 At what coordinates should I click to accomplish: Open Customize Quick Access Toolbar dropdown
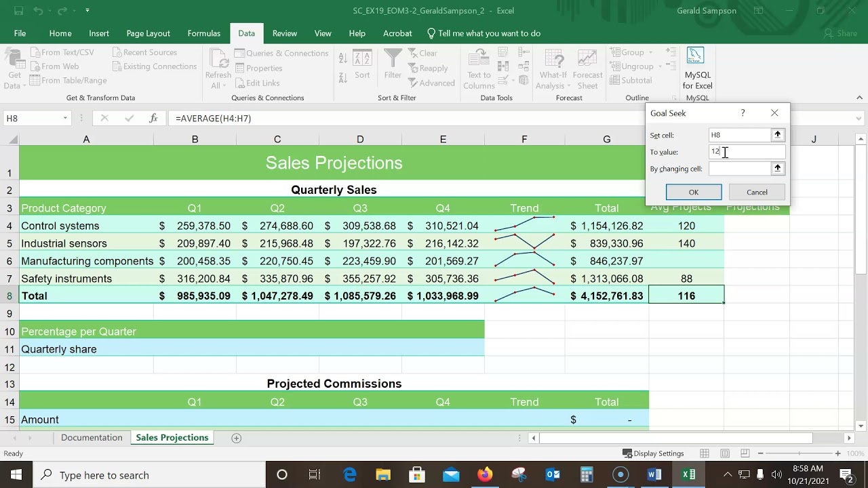(87, 10)
